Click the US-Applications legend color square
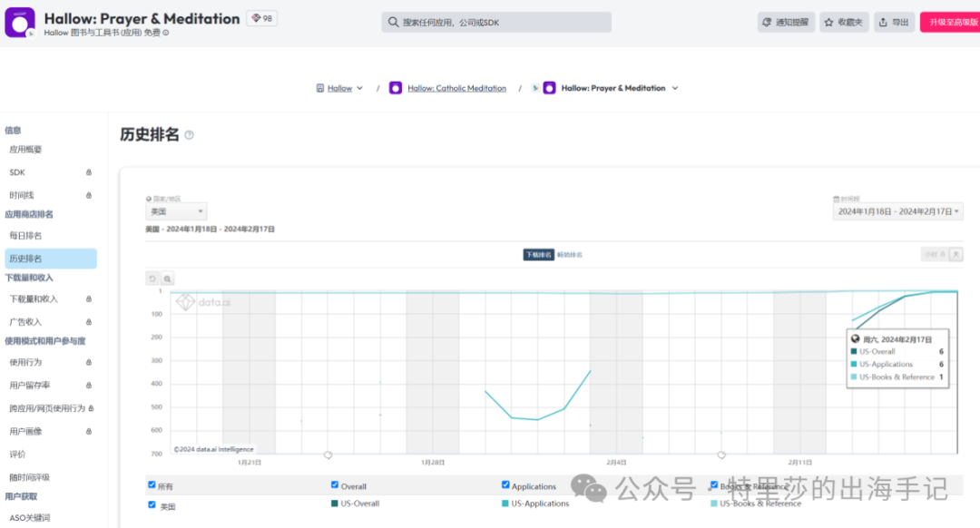The image size is (980, 528). [505, 504]
